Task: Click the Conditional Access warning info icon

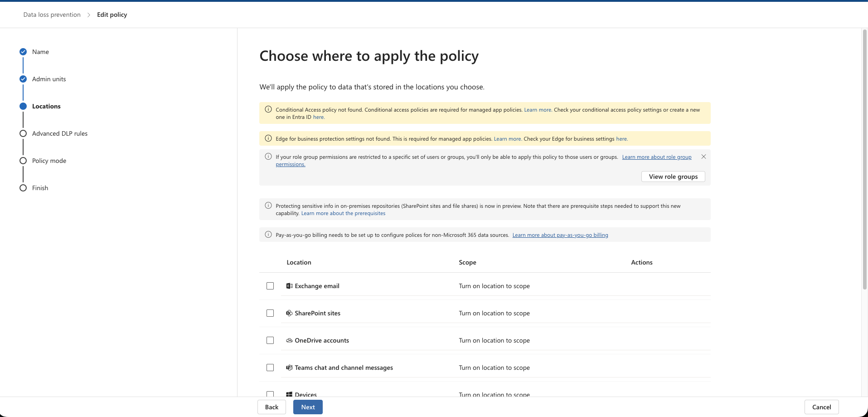Action: [x=268, y=109]
